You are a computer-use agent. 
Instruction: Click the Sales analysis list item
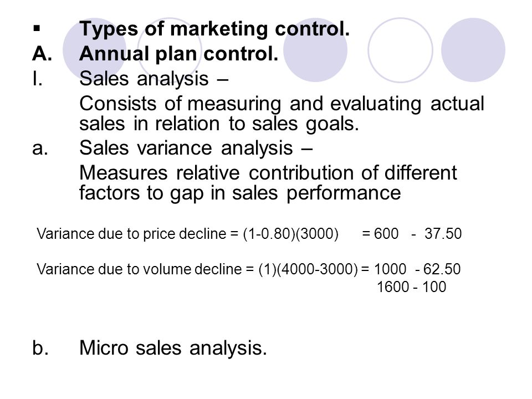[154, 79]
